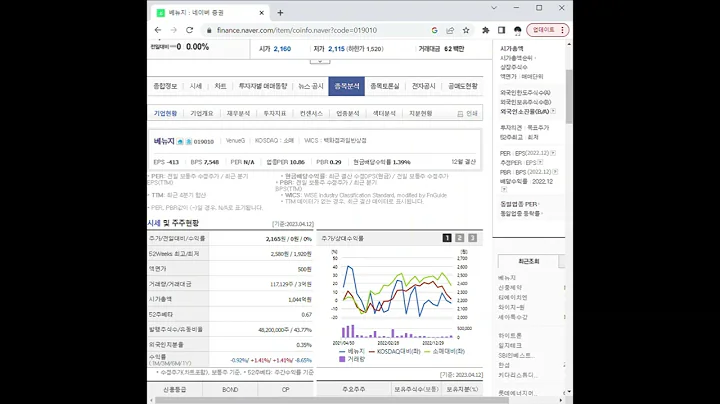Open the 투자자별 매매동향 tab
Image resolution: width=720 pixels, height=404 pixels.
[263, 86]
